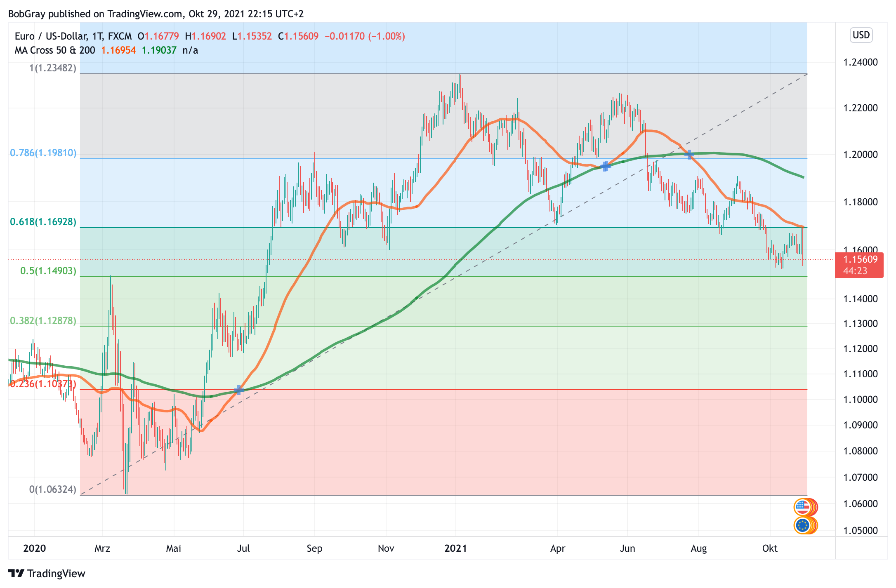
Task: Click the orange 50 MA value 1.16954
Action: click(118, 50)
